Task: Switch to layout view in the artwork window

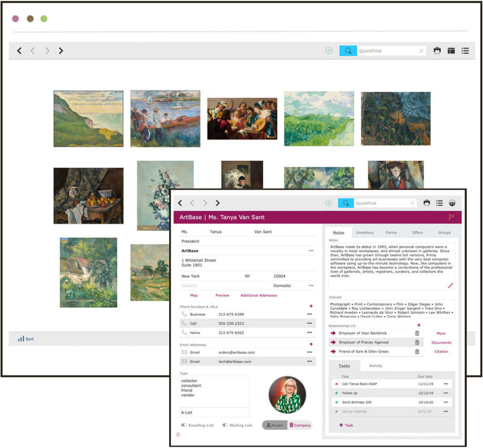Action: (x=451, y=51)
